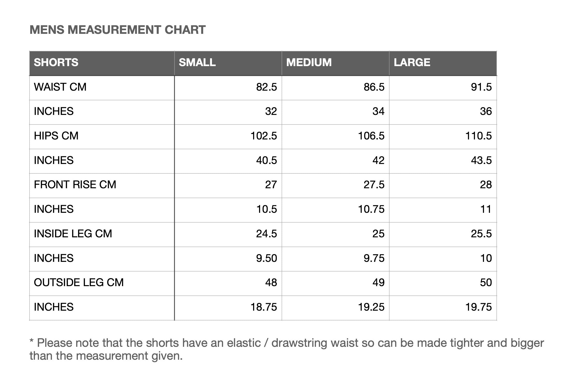
Task: Click the elastic drawstring waist footnote
Action: click(287, 349)
